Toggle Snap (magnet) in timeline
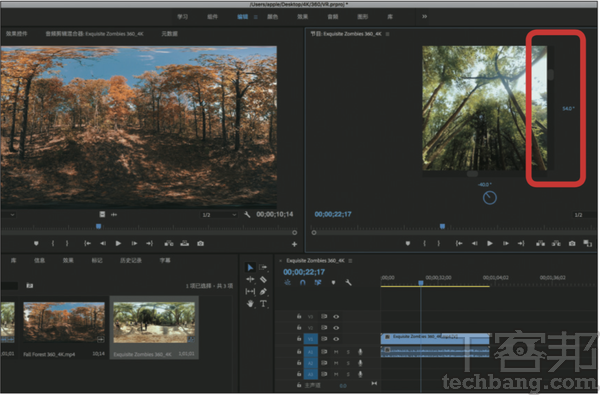The height and width of the screenshot is (395, 600). point(303,283)
